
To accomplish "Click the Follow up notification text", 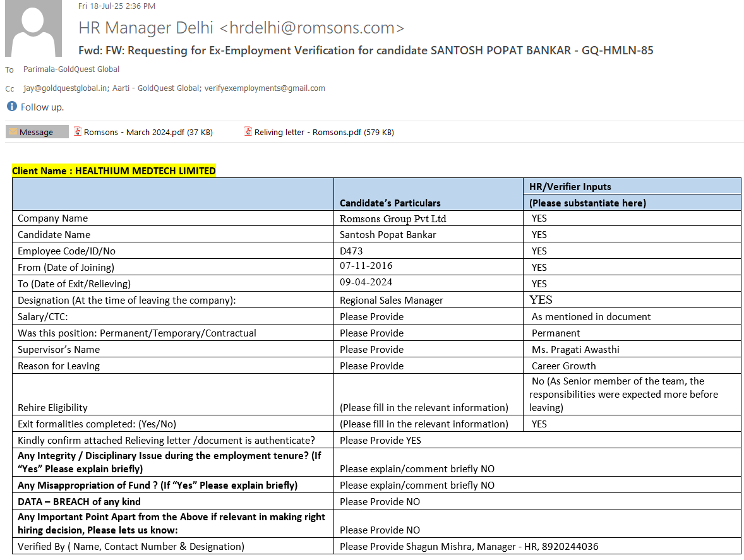I will pyautogui.click(x=42, y=107).
